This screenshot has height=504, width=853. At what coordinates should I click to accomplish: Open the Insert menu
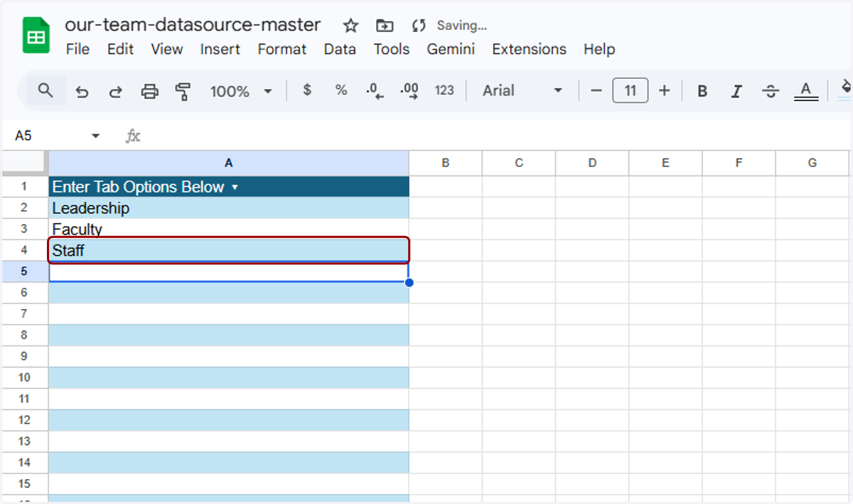pyautogui.click(x=220, y=49)
